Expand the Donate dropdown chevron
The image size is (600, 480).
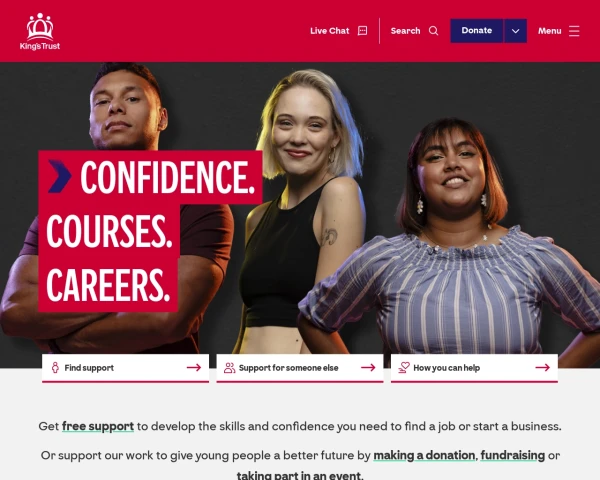tap(515, 31)
